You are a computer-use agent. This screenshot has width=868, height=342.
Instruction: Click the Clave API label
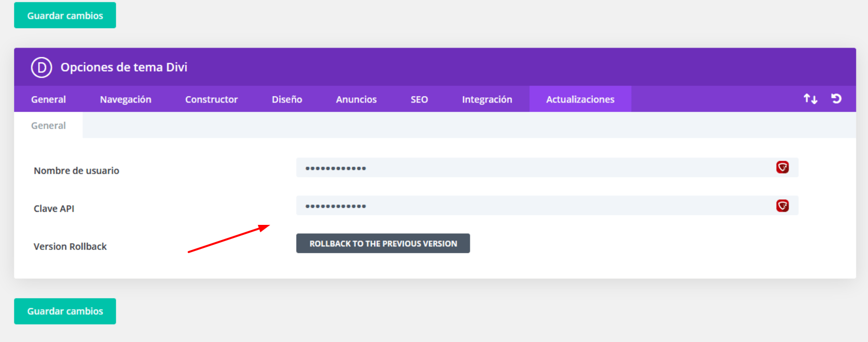[x=54, y=209]
